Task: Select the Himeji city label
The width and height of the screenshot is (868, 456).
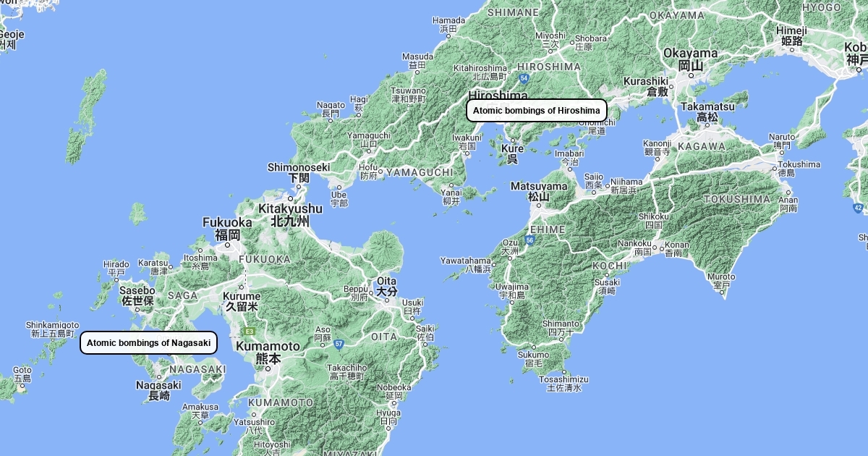Action: 791,31
